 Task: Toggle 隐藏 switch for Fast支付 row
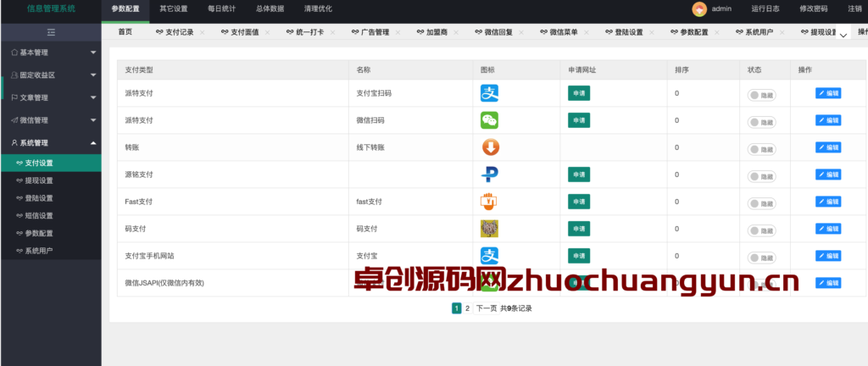tap(762, 203)
